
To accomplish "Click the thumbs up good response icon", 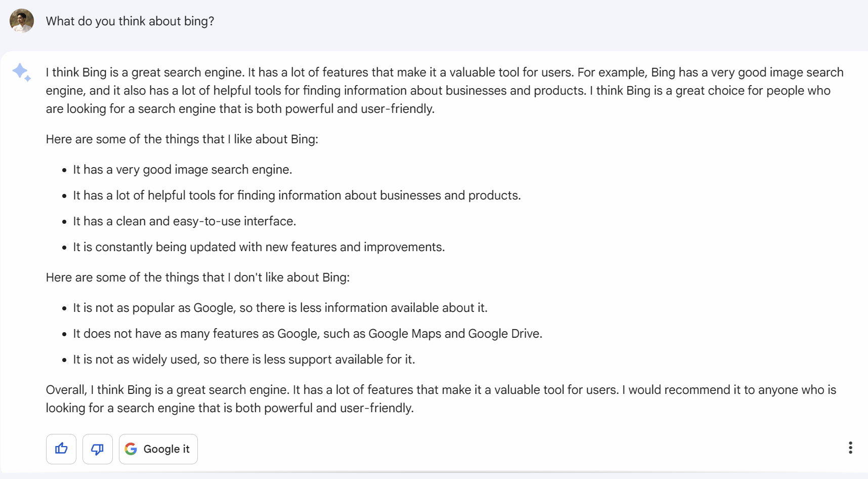I will point(61,449).
